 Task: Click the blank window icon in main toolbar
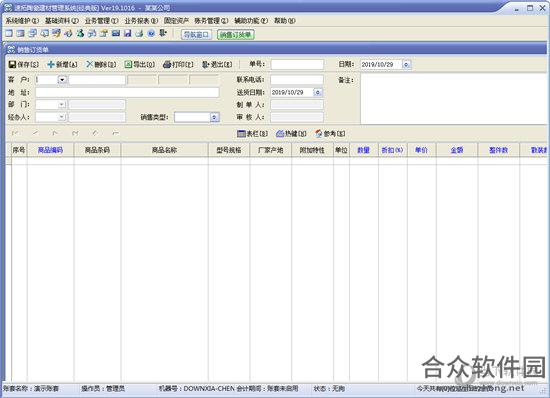coord(9,34)
